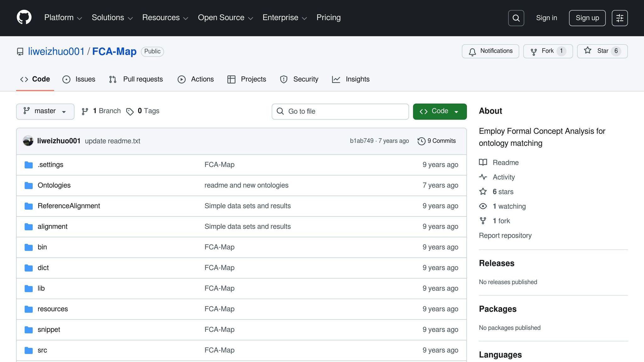Screen dimensions: 644x362
Task: Click the GitHub Octocat logo
Action: 24,18
